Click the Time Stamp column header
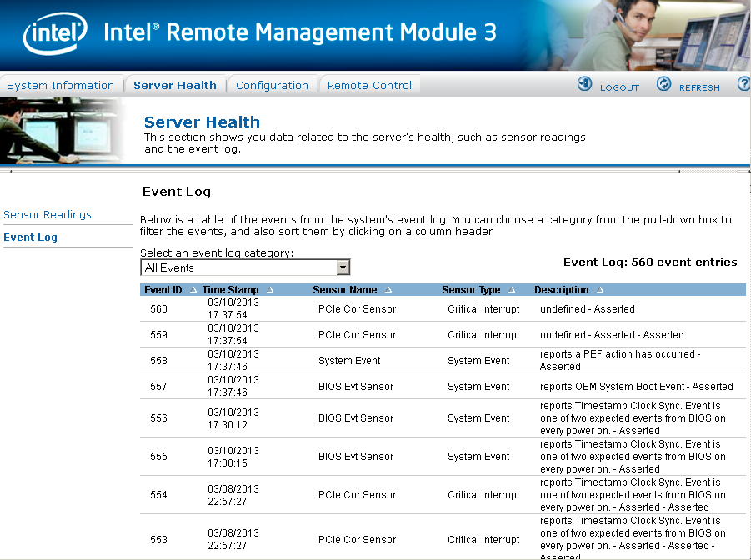The image size is (751, 560). pyautogui.click(x=230, y=290)
